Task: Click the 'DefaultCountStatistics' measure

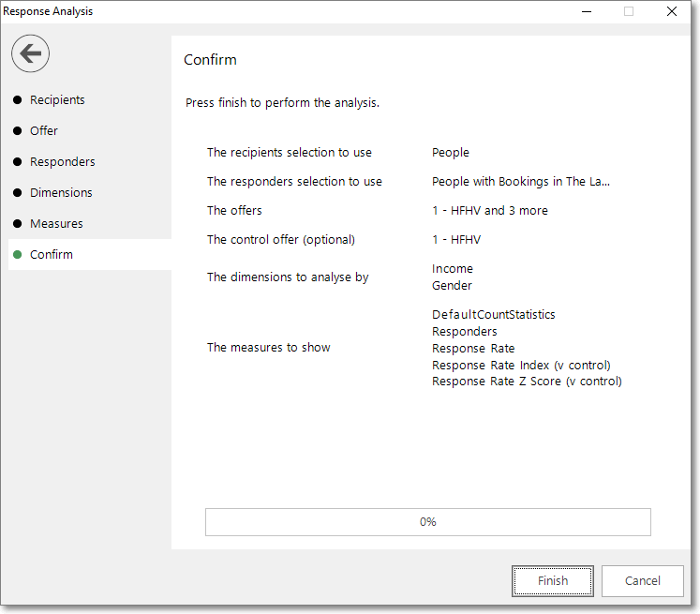Action: pyautogui.click(x=493, y=315)
